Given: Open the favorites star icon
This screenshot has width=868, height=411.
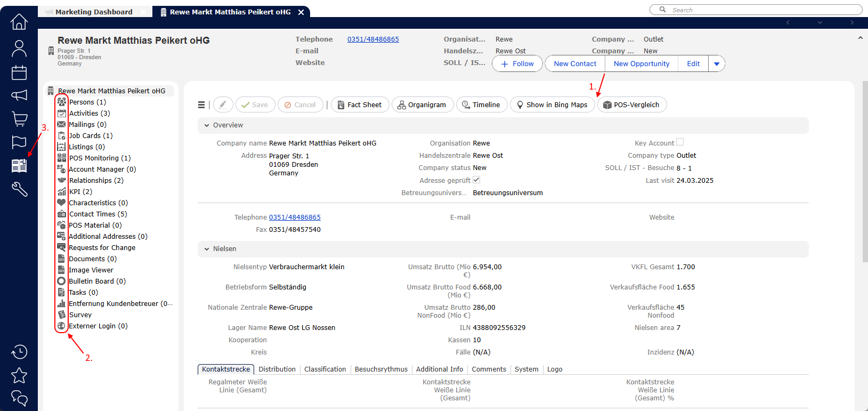Looking at the screenshot, I should 19,375.
